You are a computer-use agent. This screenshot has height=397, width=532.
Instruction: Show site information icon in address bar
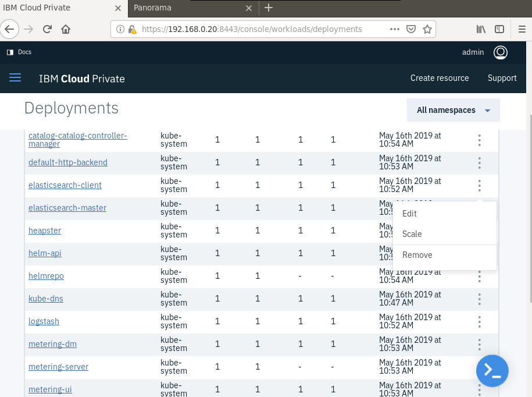pyautogui.click(x=120, y=29)
